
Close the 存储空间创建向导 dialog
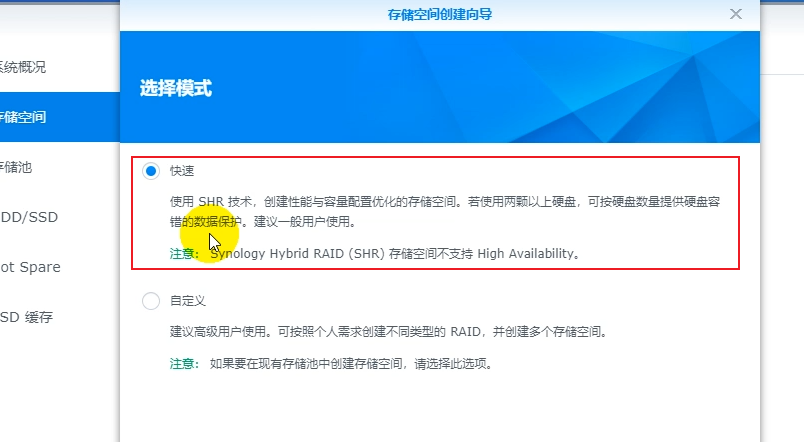(736, 14)
